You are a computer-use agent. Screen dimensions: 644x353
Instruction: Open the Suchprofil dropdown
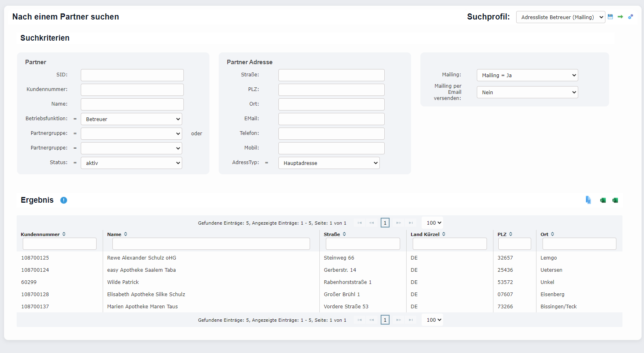[560, 17]
